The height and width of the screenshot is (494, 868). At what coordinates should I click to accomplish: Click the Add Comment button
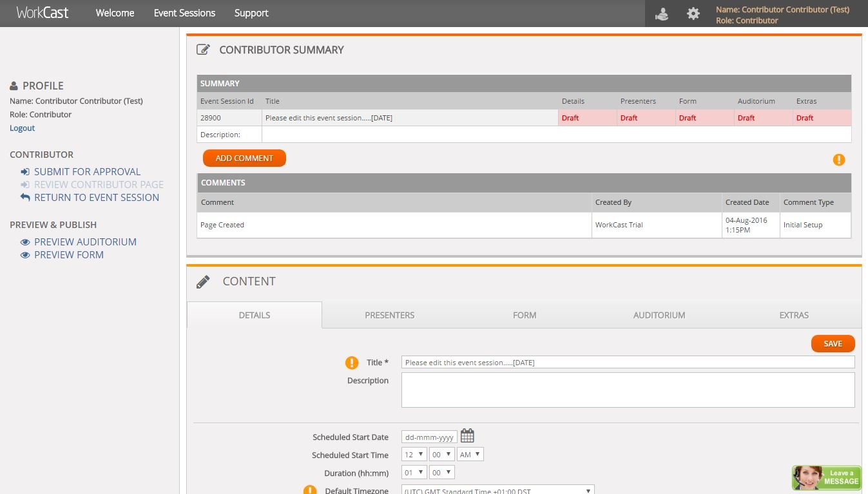(244, 158)
